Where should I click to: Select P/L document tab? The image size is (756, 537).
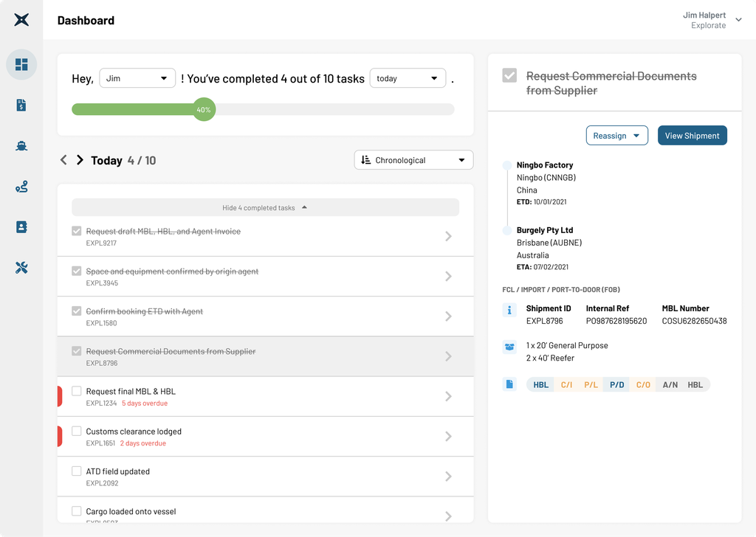click(591, 384)
